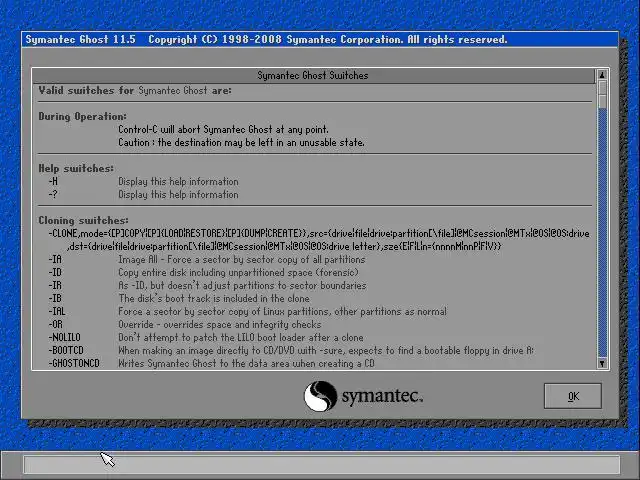Click the symantec. wordmark text

pyautogui.click(x=382, y=396)
